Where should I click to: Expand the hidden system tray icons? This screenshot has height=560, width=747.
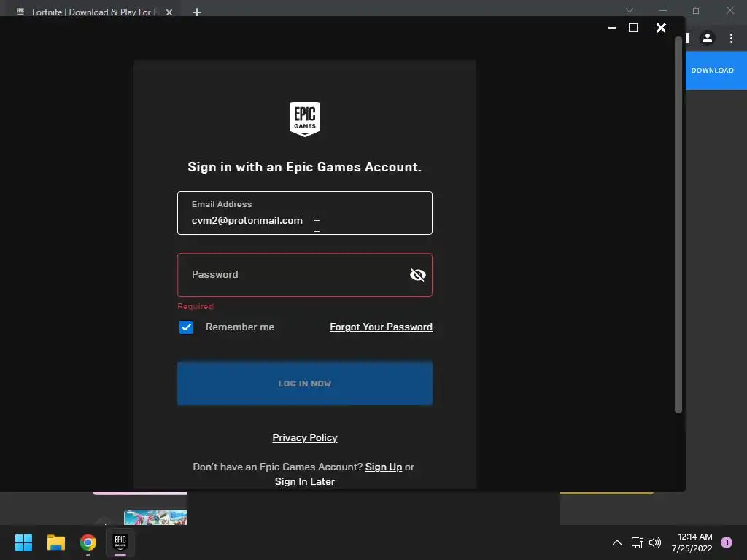[x=617, y=542]
